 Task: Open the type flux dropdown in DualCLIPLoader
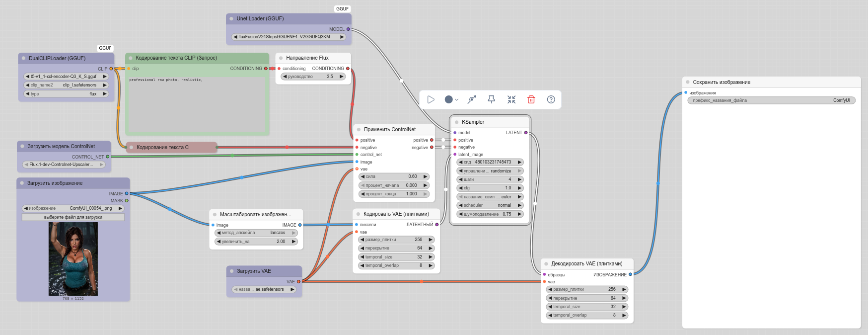66,94
